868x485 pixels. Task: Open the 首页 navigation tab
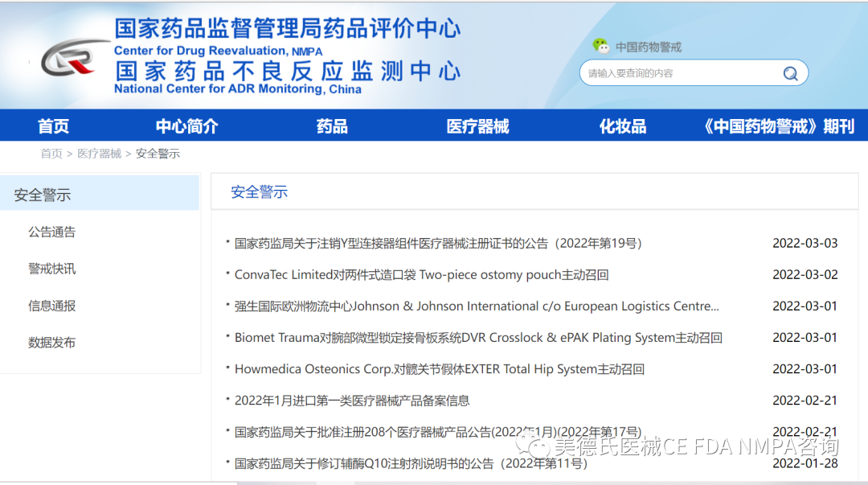tap(54, 126)
